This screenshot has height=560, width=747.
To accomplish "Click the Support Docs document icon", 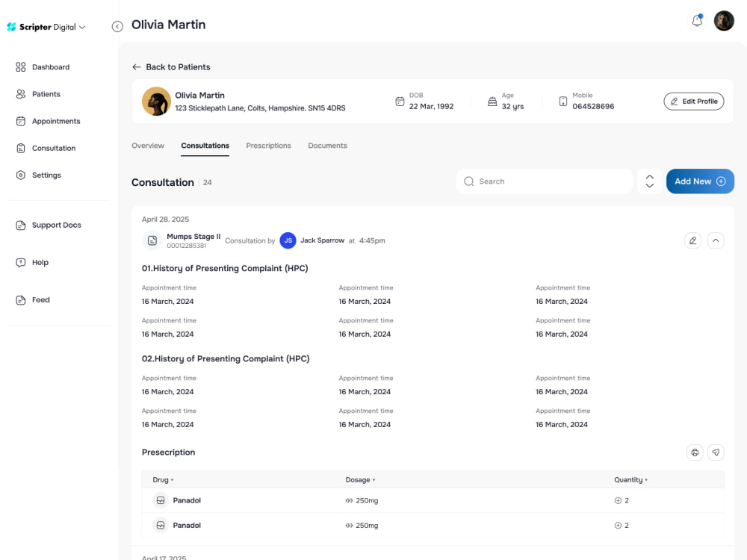I will click(x=20, y=225).
